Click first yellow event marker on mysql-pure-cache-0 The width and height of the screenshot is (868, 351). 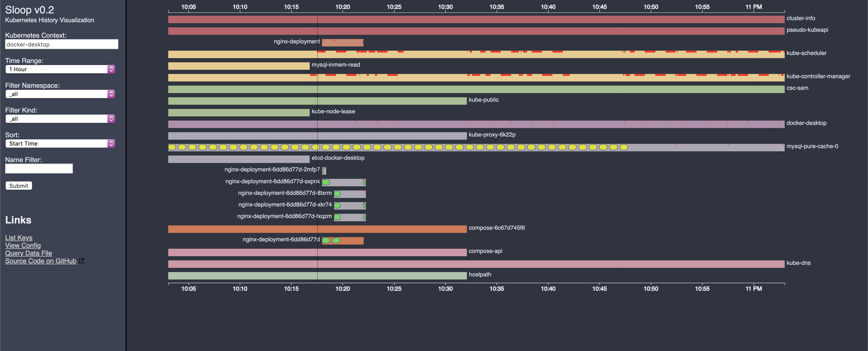[172, 147]
